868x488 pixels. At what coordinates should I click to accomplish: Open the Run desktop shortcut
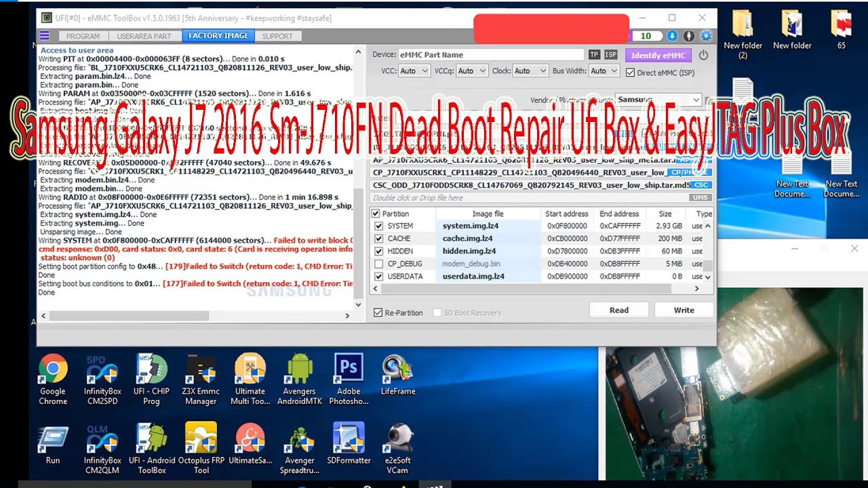(53, 444)
